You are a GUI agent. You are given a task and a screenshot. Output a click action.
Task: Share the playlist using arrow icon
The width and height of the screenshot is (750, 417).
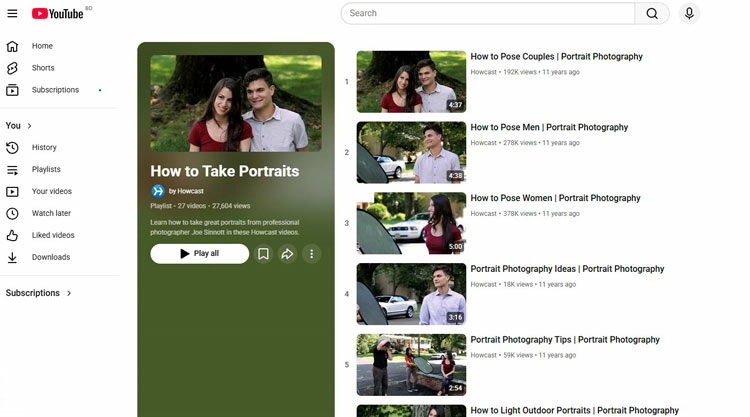point(287,254)
